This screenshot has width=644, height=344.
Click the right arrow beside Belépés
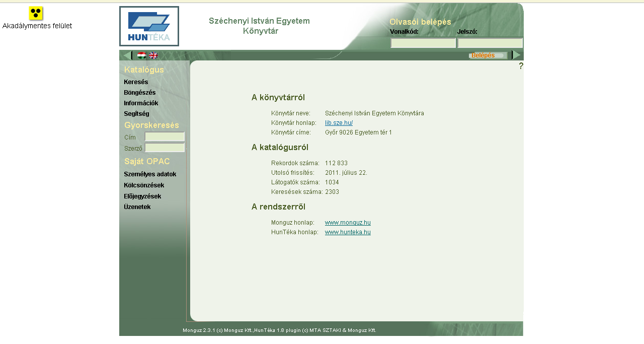pyautogui.click(x=517, y=55)
